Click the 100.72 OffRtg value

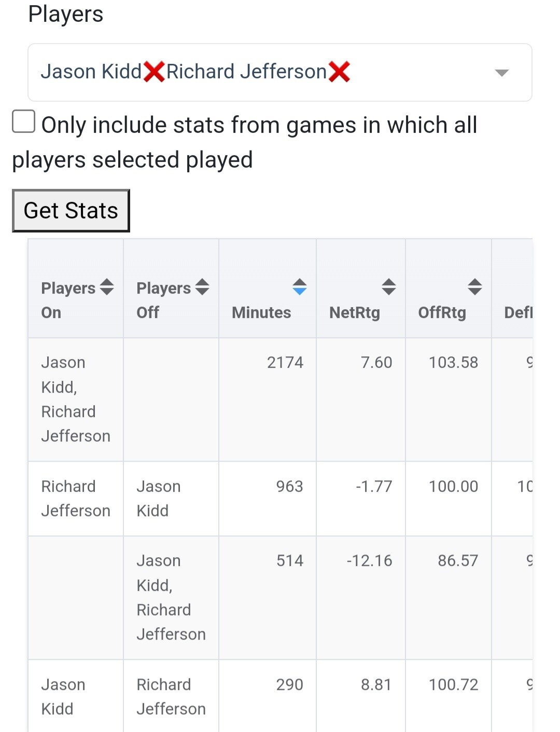(453, 685)
